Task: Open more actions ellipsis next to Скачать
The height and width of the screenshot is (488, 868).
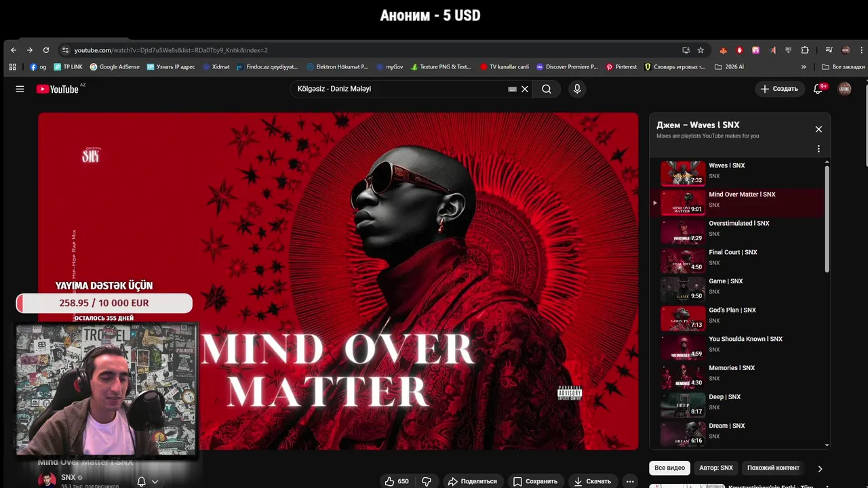Action: pyautogui.click(x=630, y=481)
